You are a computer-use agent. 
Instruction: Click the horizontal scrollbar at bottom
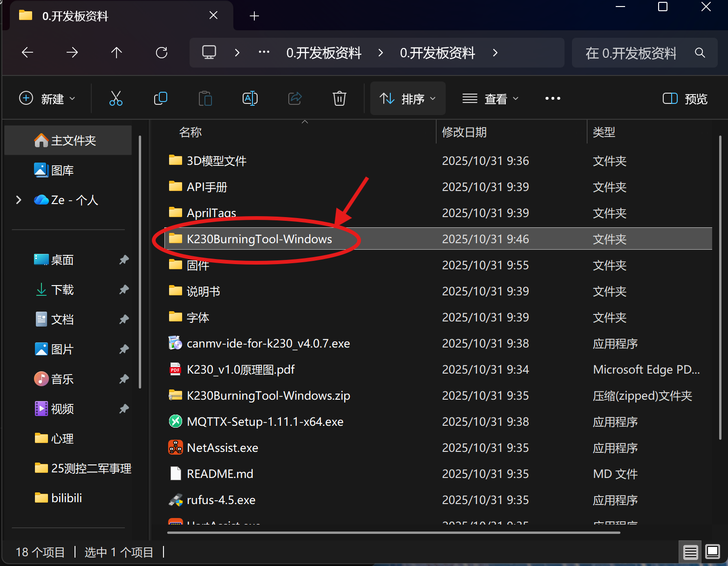click(394, 532)
